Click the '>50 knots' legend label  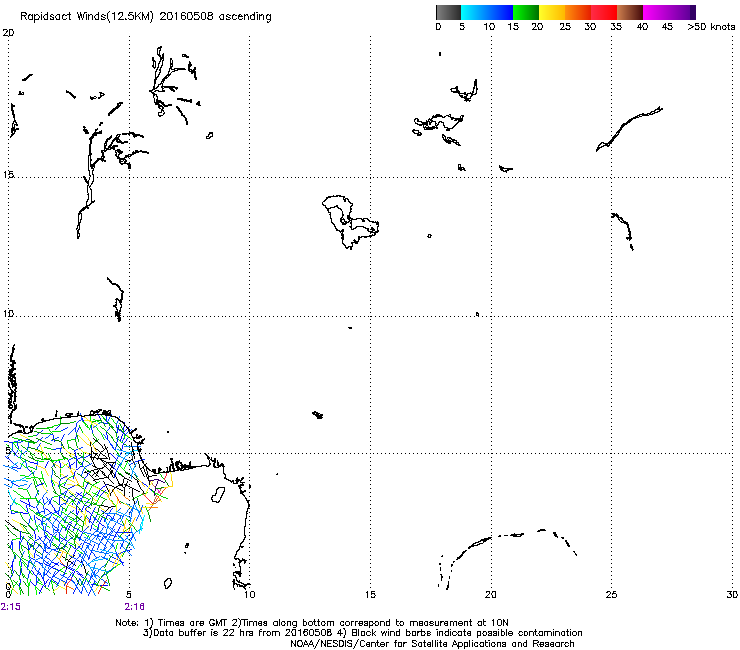pyautogui.click(x=711, y=27)
